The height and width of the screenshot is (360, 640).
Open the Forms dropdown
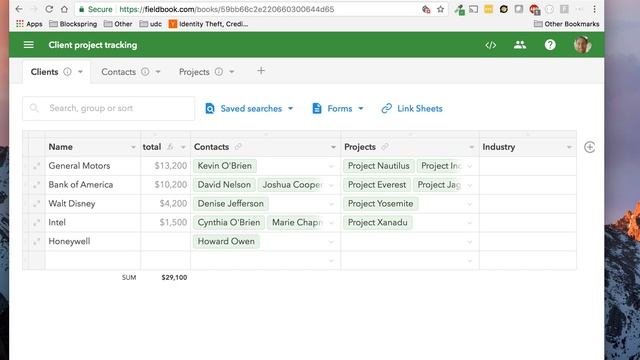[x=338, y=109]
